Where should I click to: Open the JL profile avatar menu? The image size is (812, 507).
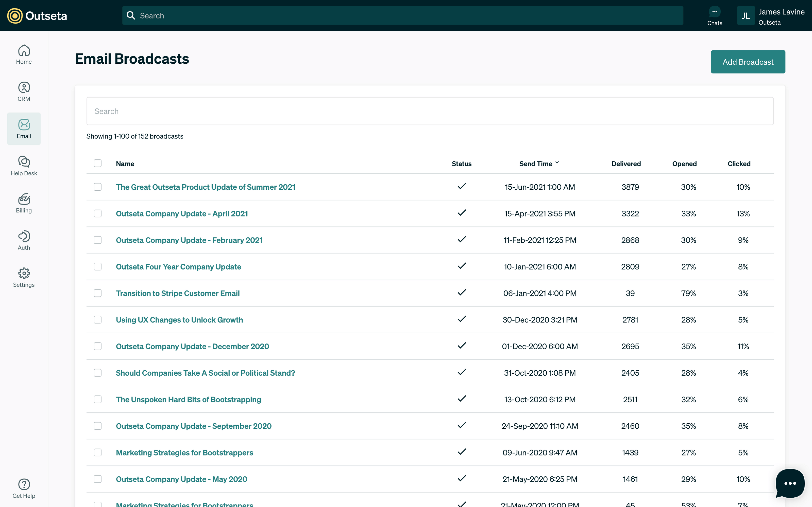coord(746,15)
